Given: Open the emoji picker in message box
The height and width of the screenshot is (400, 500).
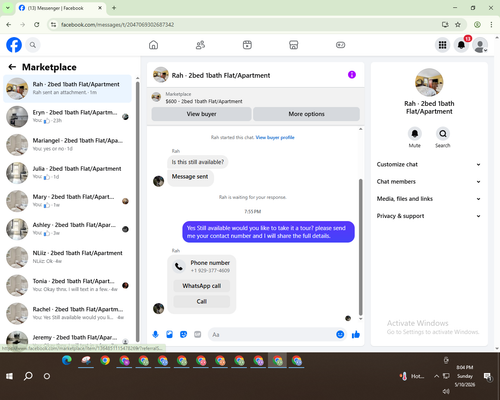Looking at the screenshot, I should click(340, 334).
